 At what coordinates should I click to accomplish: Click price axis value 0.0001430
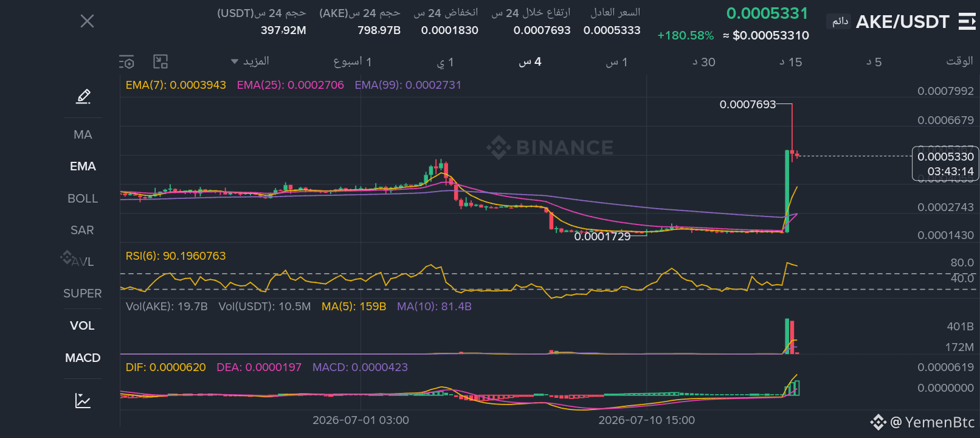(945, 235)
